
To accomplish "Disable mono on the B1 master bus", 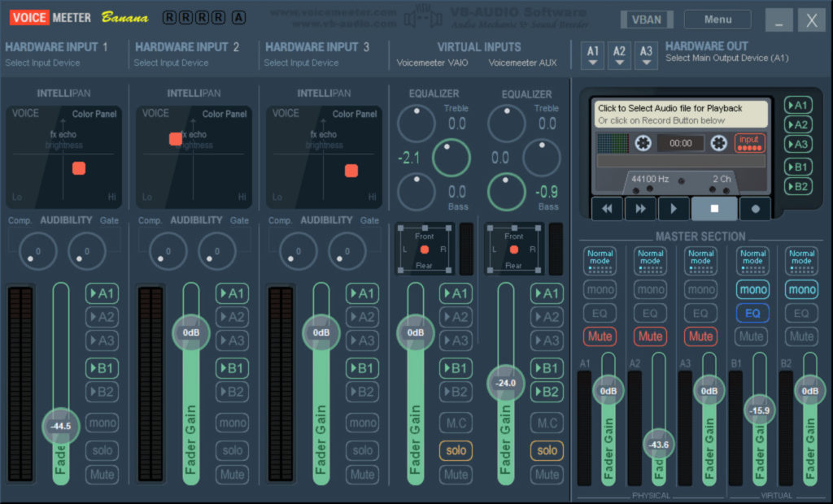I will coord(752,289).
